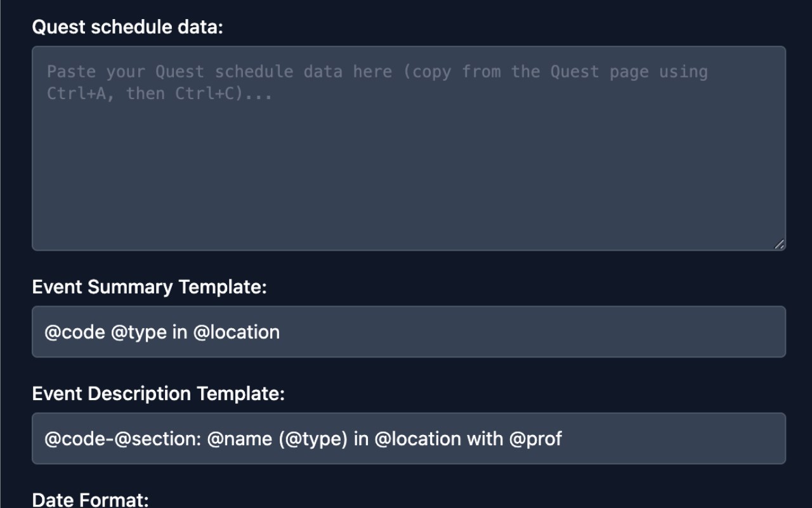
Task: Place cursor on @type in summary template
Action: click(138, 332)
